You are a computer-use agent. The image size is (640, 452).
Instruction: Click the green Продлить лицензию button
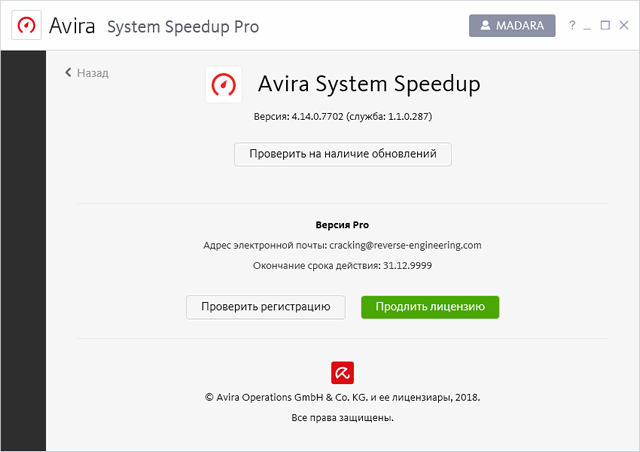click(429, 307)
